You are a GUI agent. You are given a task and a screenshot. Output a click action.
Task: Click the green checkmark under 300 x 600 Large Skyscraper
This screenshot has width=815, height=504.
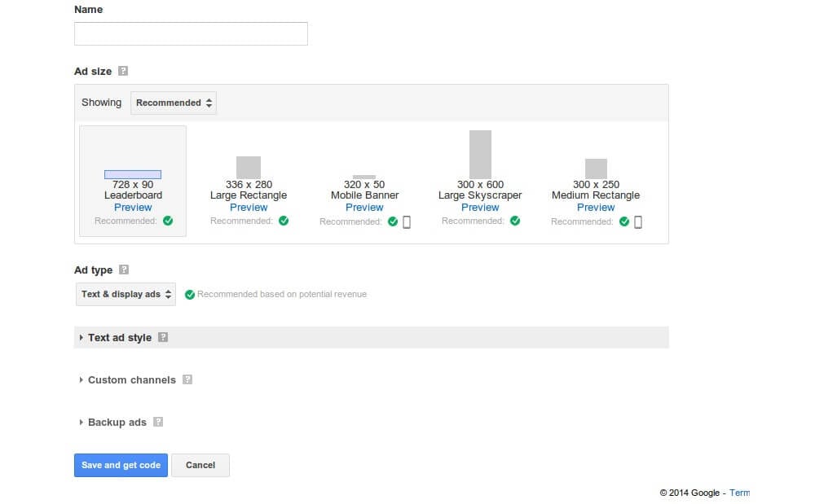[515, 221]
